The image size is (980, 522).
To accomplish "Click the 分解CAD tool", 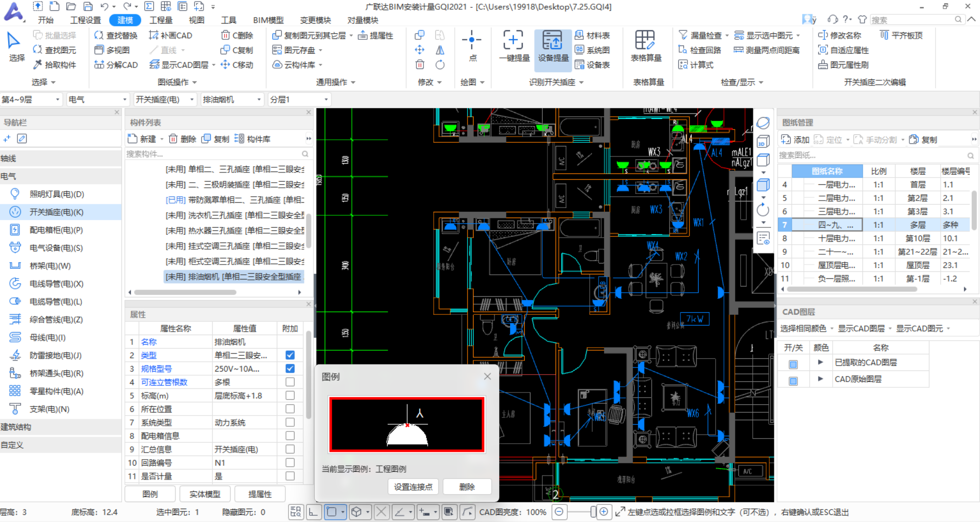I will point(116,65).
